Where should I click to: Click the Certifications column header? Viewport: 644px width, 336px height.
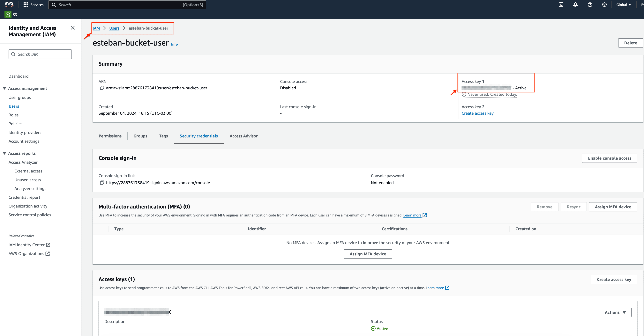(x=394, y=229)
